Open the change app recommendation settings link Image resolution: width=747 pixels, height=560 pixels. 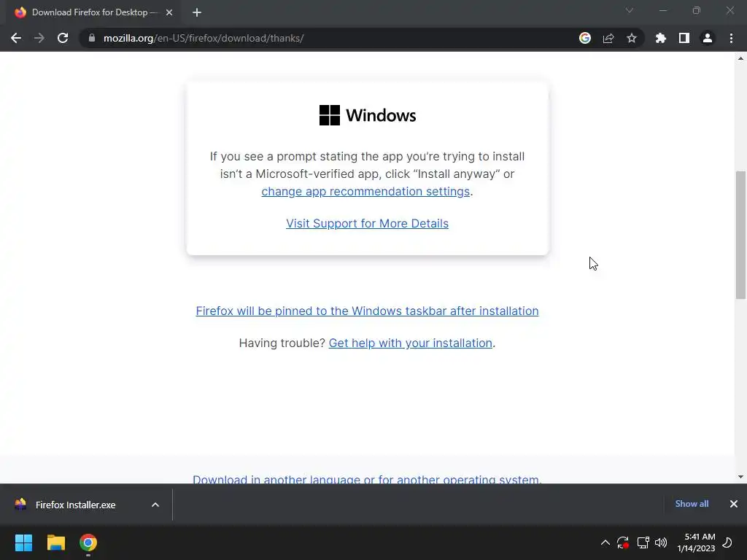click(365, 191)
